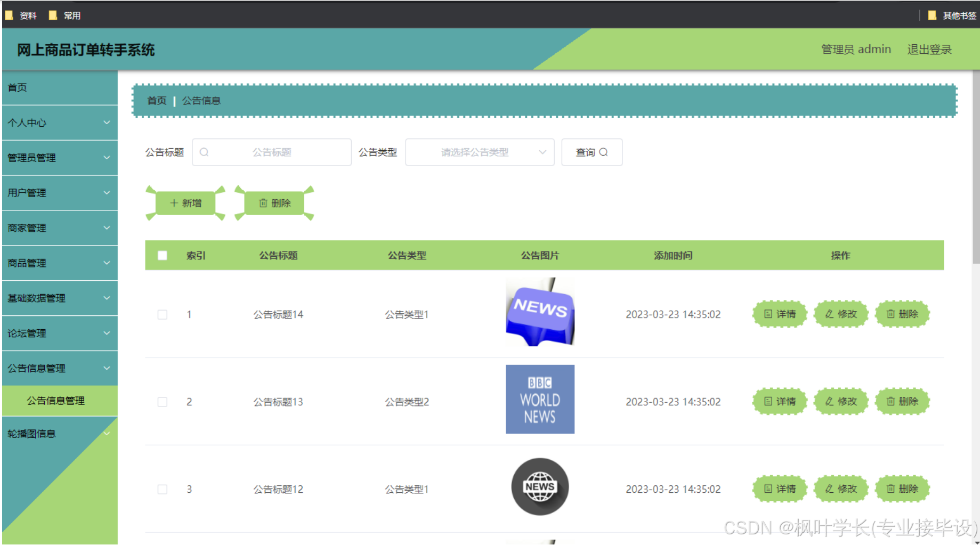Open the 常用 bookmark folder
The width and height of the screenshot is (980, 545).
[x=64, y=15]
